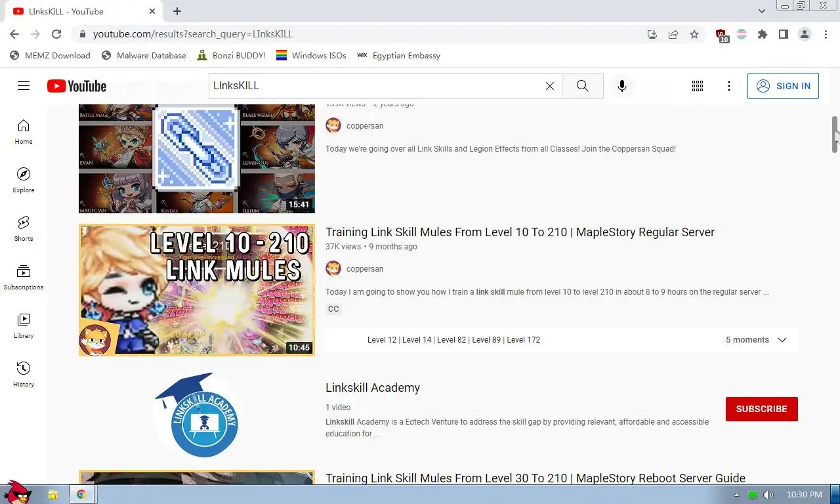The height and width of the screenshot is (504, 840).
Task: Click the Chrome taskbar icon
Action: click(x=81, y=494)
